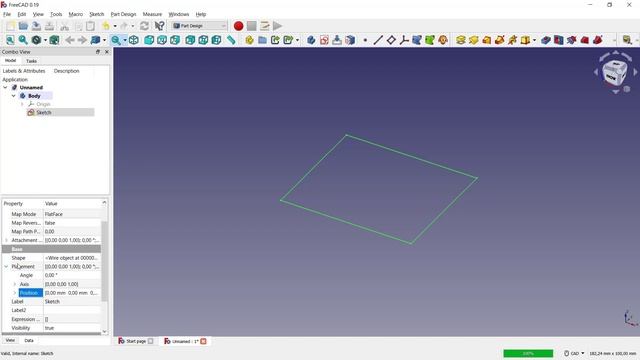Open the Start page document tab
640x360 pixels.
(136, 341)
